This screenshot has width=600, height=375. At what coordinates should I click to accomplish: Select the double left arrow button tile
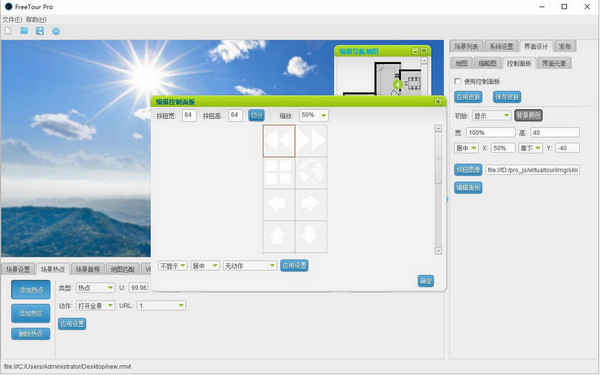(x=279, y=141)
